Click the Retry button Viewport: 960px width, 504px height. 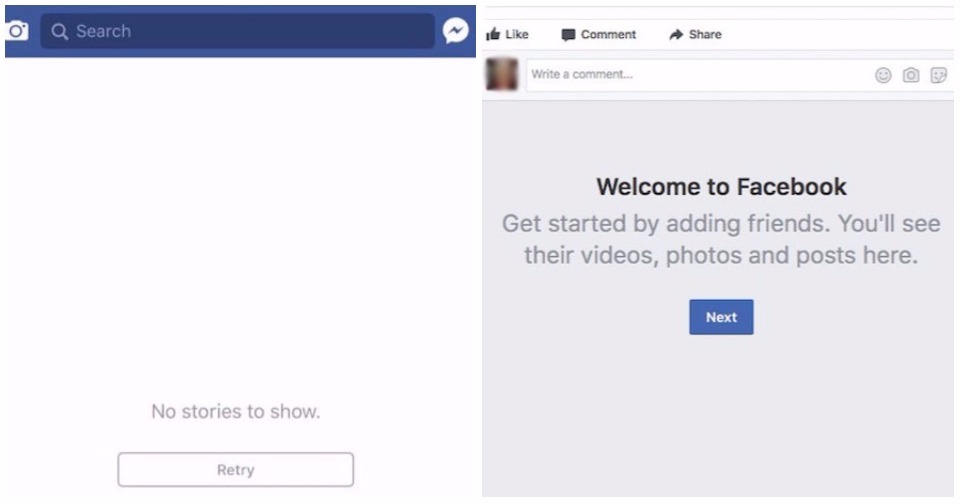(x=236, y=470)
